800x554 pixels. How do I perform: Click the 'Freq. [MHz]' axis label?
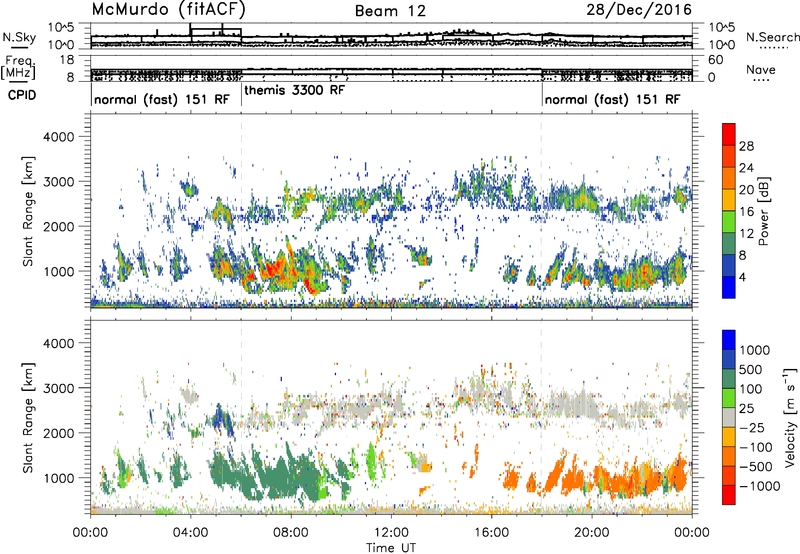pos(19,67)
